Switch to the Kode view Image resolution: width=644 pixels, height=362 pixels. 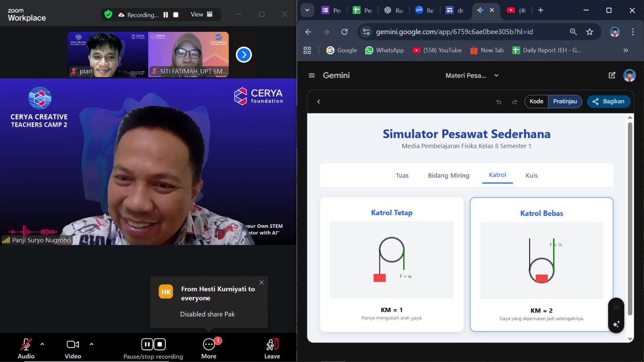point(536,101)
